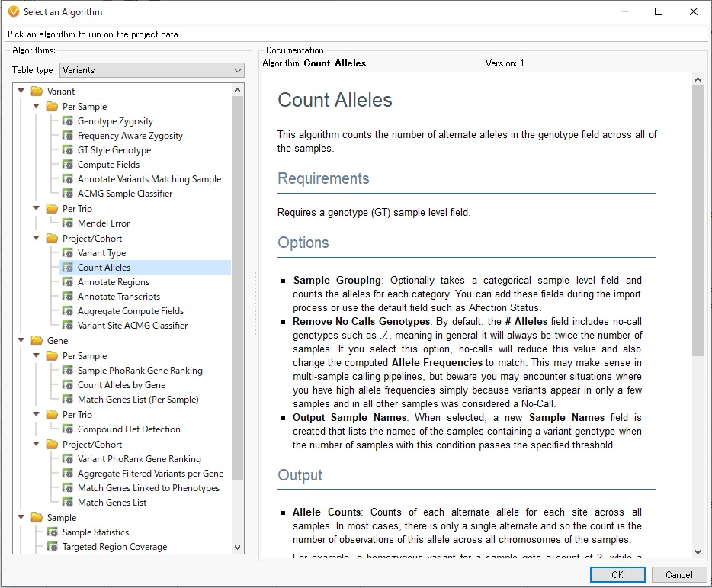Confirm selection with OK button
Screen dimensions: 712x588
tap(617, 575)
